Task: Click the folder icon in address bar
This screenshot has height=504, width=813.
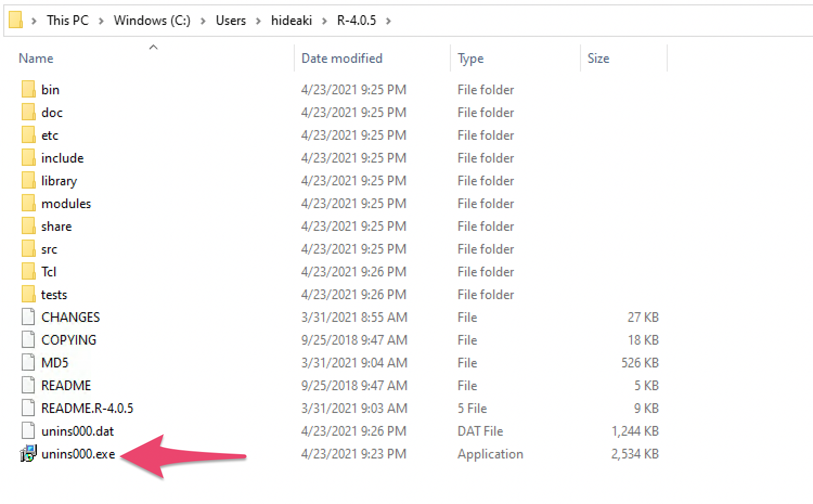Action: pos(16,21)
